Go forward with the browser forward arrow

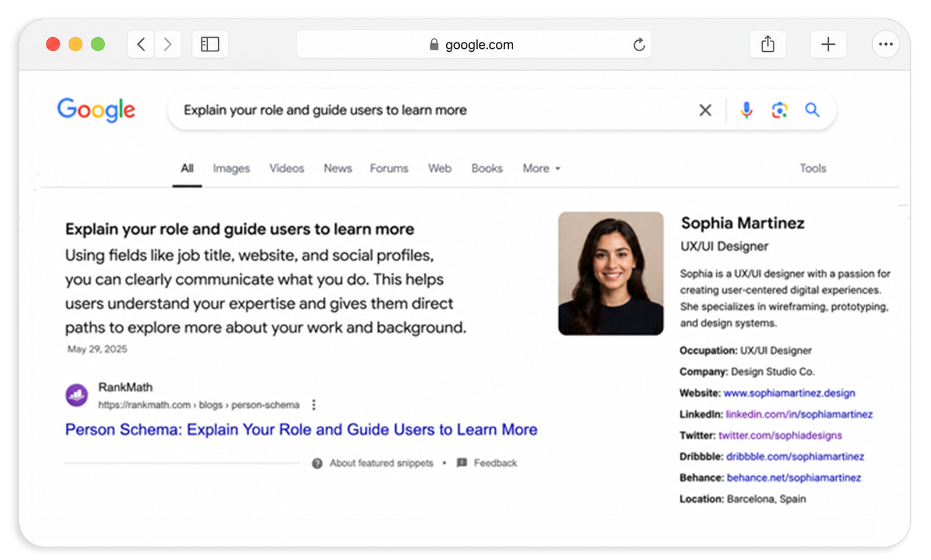(x=168, y=44)
